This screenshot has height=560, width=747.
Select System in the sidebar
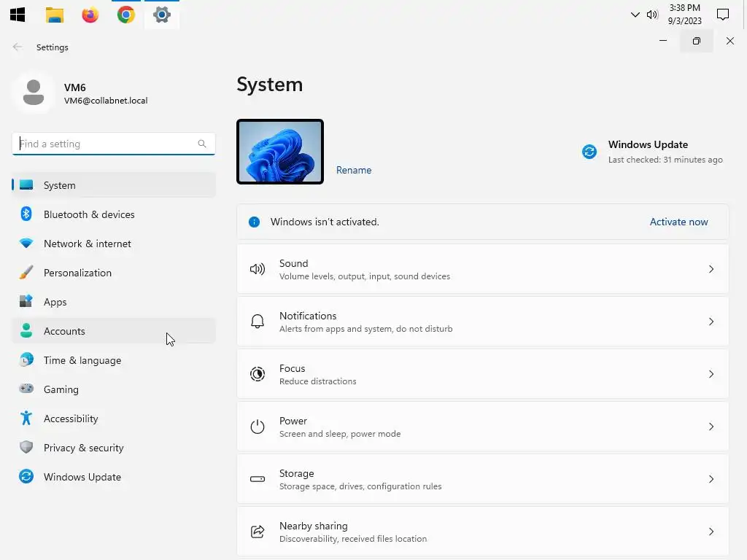(x=113, y=185)
